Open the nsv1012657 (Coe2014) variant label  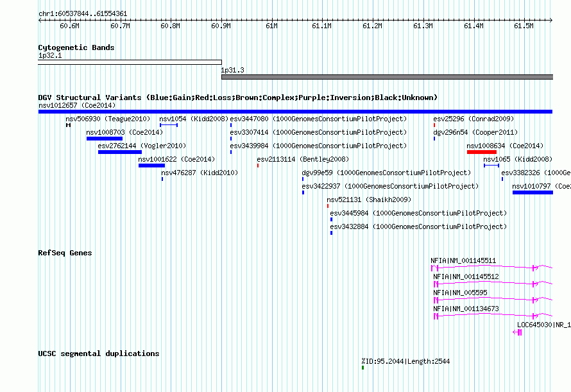point(77,105)
